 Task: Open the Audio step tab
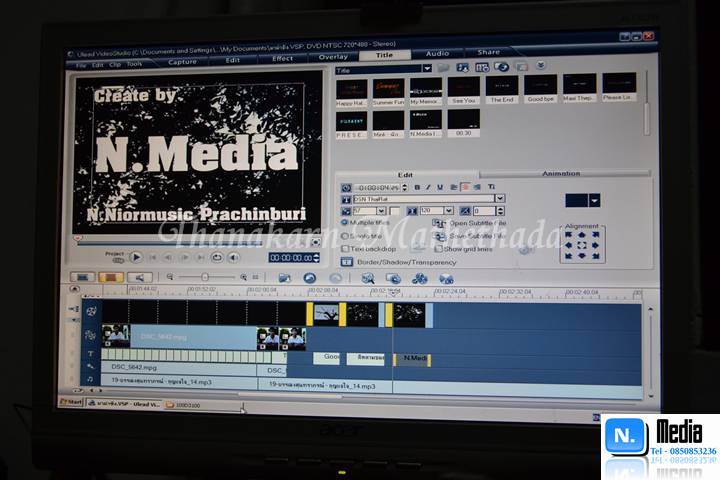(x=437, y=53)
